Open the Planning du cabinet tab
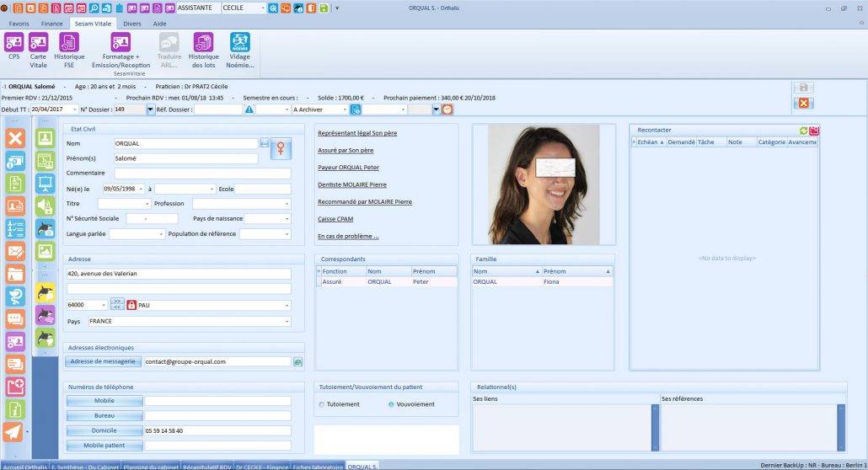Image resolution: width=868 pixels, height=470 pixels. [148, 466]
